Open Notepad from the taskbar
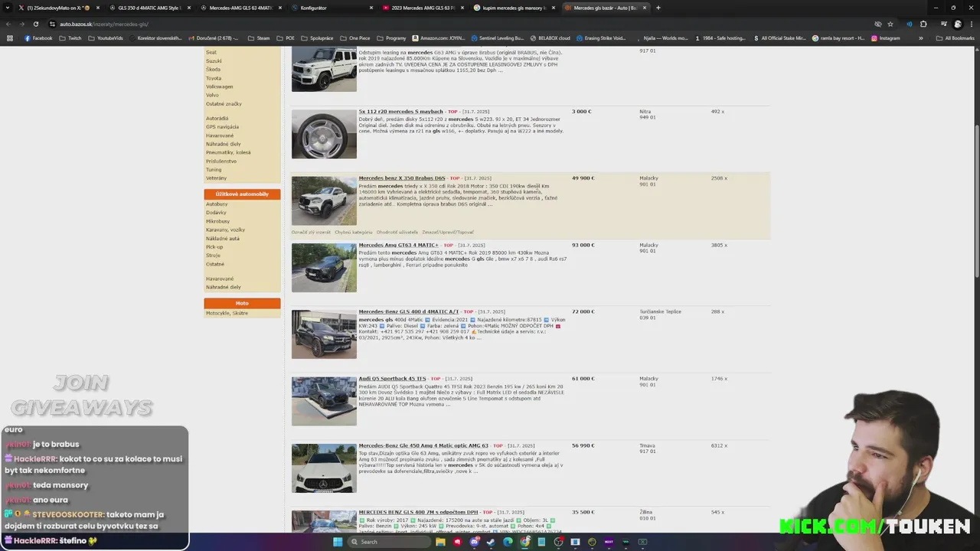980x551 pixels. [x=541, y=542]
